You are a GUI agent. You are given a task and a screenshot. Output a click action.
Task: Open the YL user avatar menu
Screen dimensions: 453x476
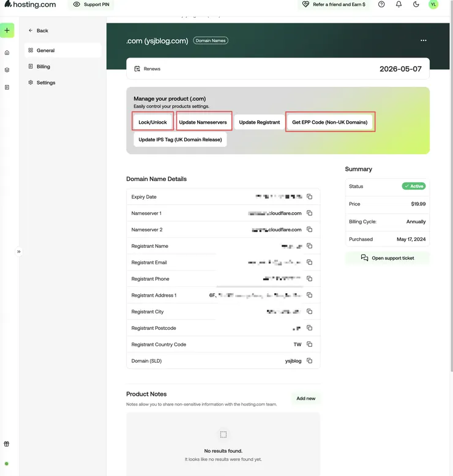[x=433, y=4]
